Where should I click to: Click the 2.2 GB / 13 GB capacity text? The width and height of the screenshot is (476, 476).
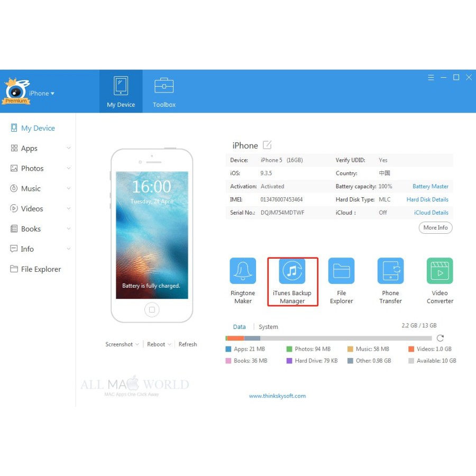click(419, 325)
